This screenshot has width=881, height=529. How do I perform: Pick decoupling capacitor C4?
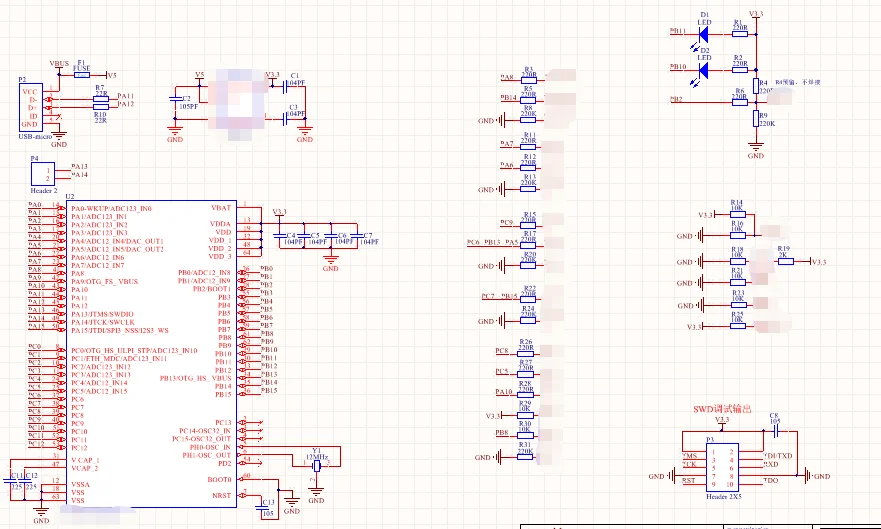click(280, 235)
